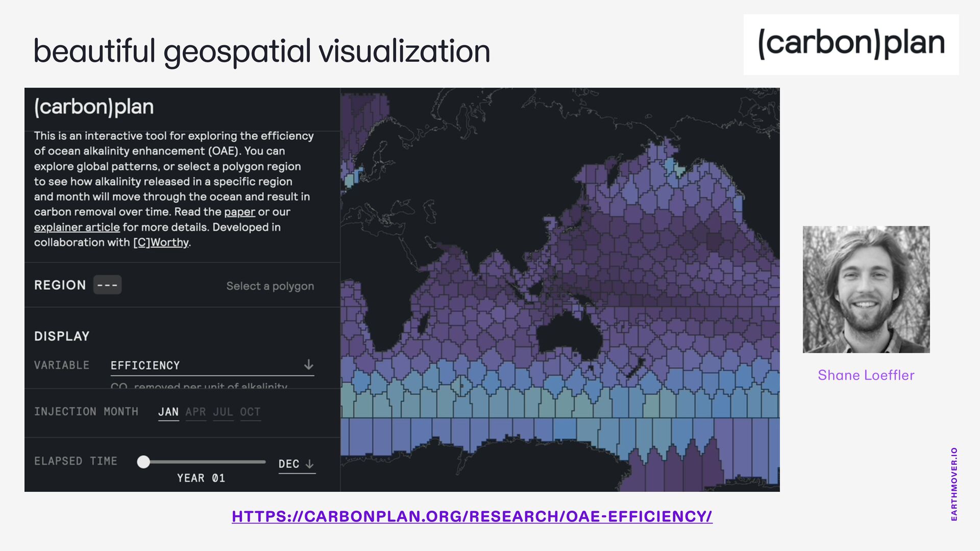980x551 pixels.
Task: Open the explainer article link
Action: tap(77, 227)
